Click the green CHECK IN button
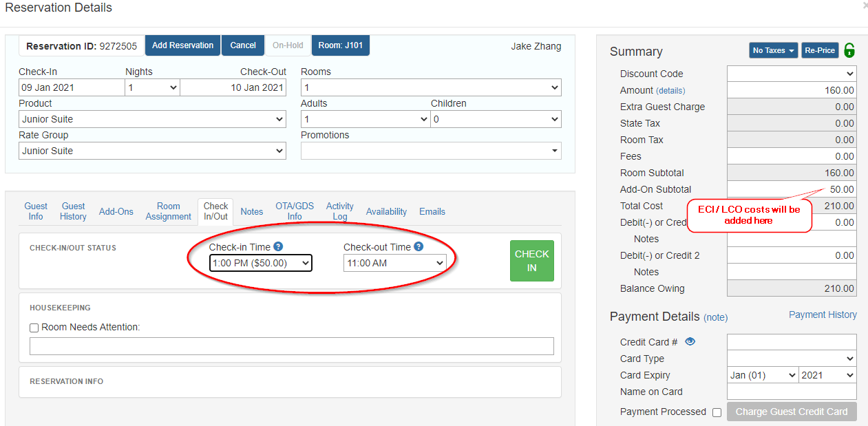Screen dimensions: 868x426 pos(531,261)
